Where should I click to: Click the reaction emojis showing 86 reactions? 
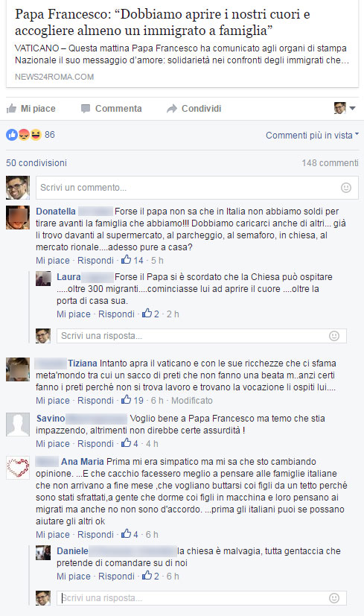coord(24,135)
